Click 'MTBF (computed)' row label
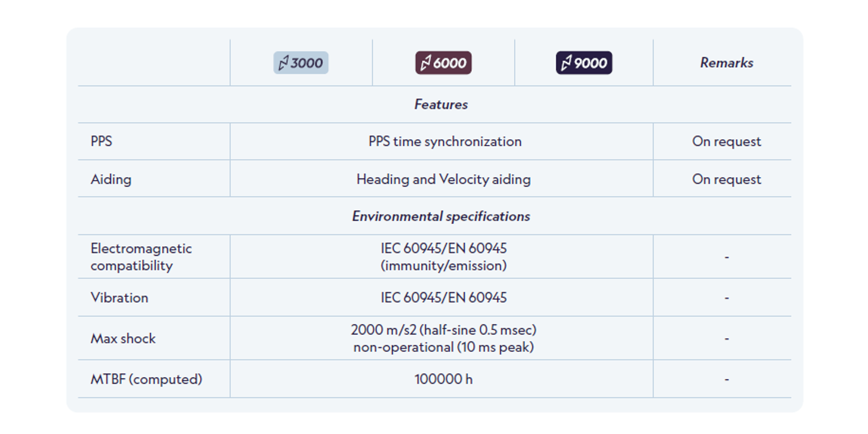Screen dimensions: 868x434 pos(146,379)
